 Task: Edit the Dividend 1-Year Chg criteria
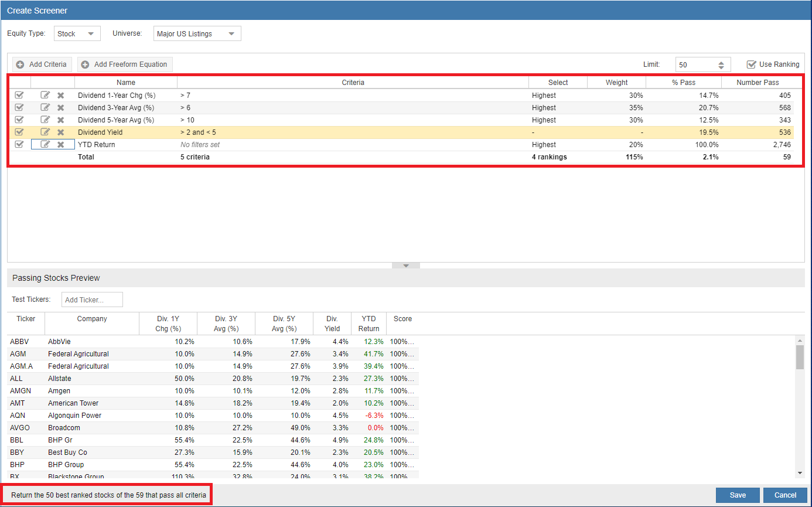click(45, 95)
